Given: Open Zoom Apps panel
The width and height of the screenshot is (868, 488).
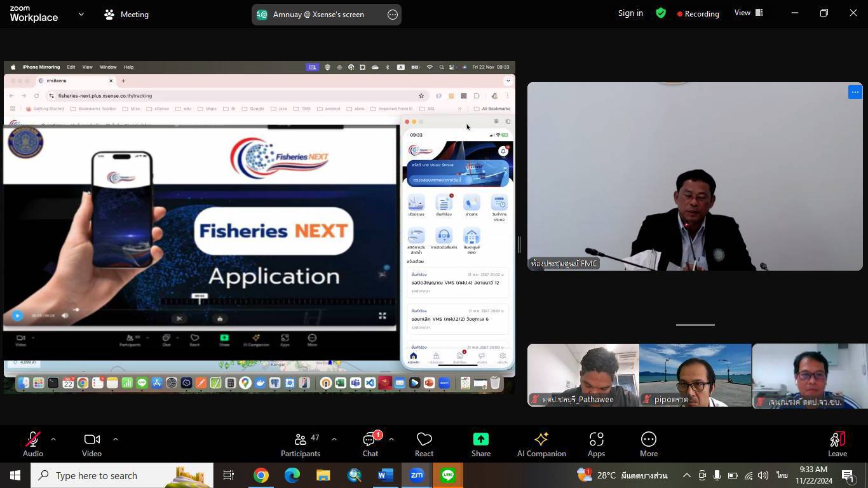Looking at the screenshot, I should click(x=596, y=444).
